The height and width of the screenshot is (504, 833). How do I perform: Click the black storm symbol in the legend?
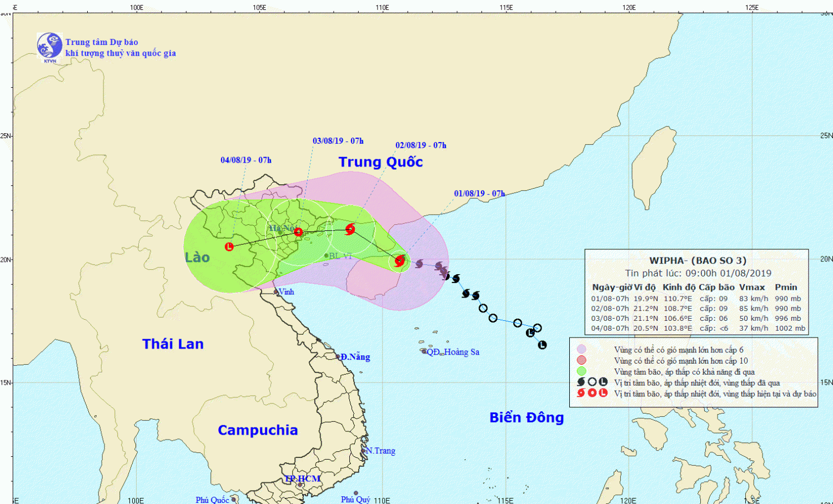581,382
